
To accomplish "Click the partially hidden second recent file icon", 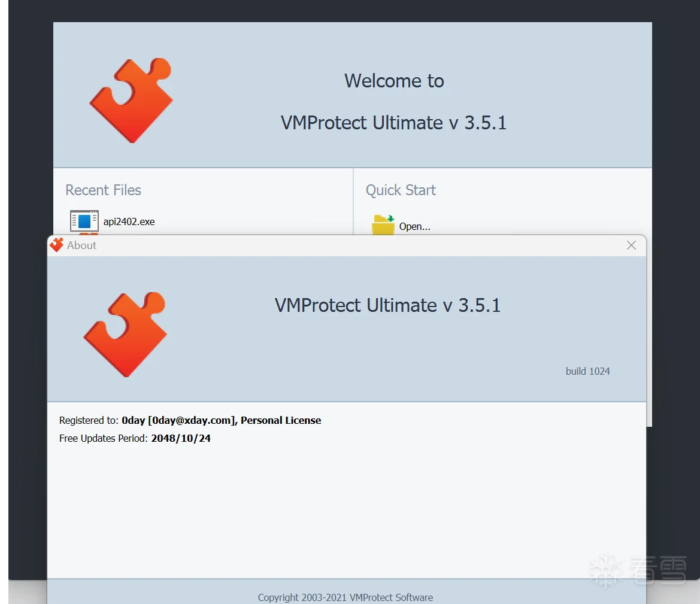I will pos(88,234).
